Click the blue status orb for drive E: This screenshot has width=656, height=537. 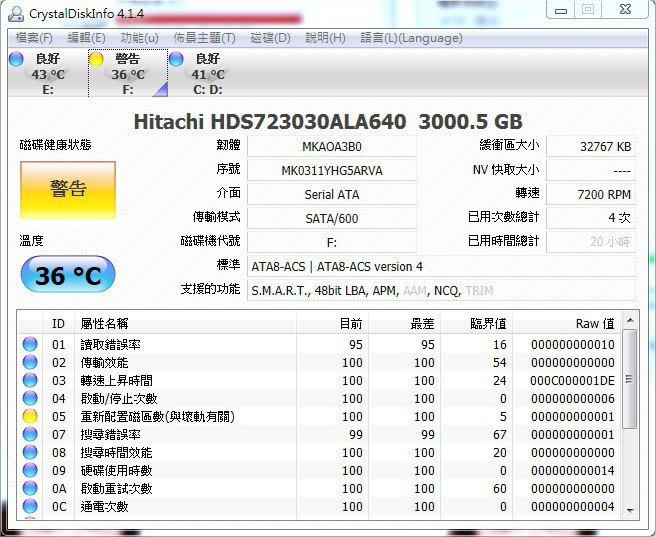pyautogui.click(x=16, y=59)
